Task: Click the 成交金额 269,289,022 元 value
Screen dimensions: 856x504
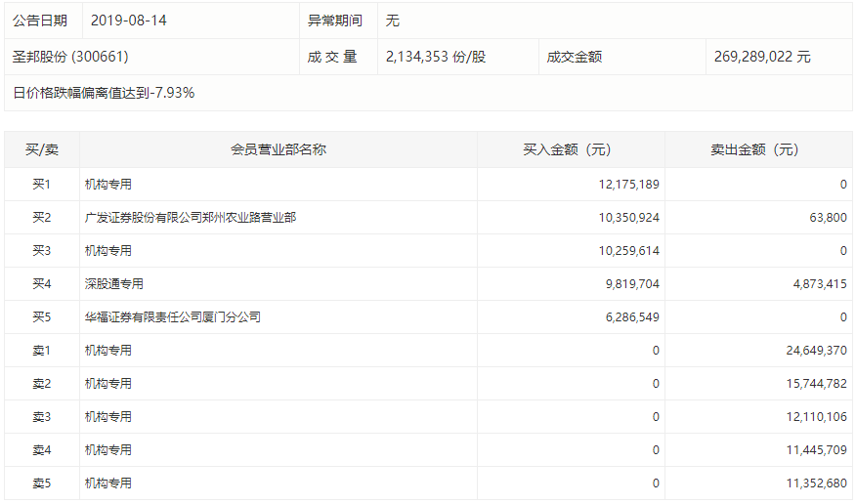Action: click(762, 57)
